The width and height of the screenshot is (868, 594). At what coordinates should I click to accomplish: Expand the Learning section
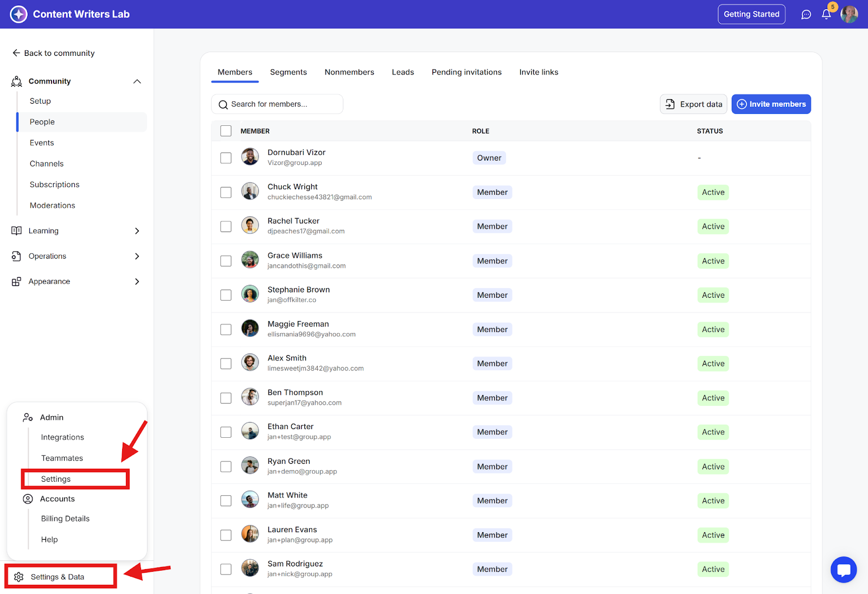coord(137,231)
